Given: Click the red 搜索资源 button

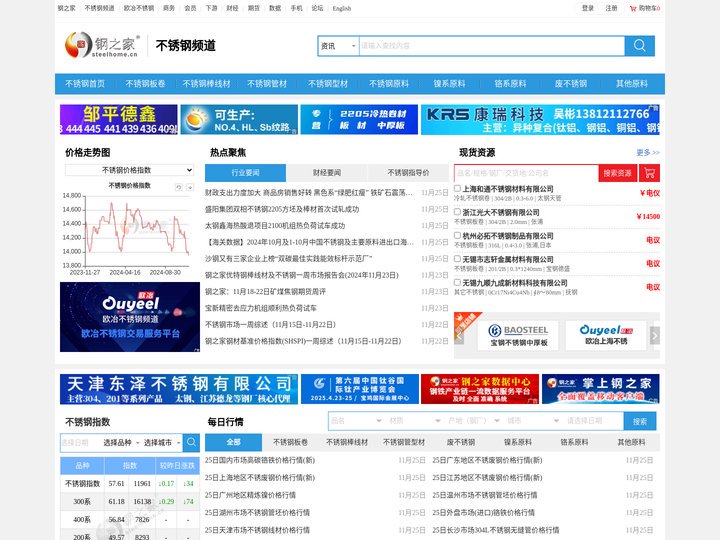Looking at the screenshot, I should click(618, 173).
